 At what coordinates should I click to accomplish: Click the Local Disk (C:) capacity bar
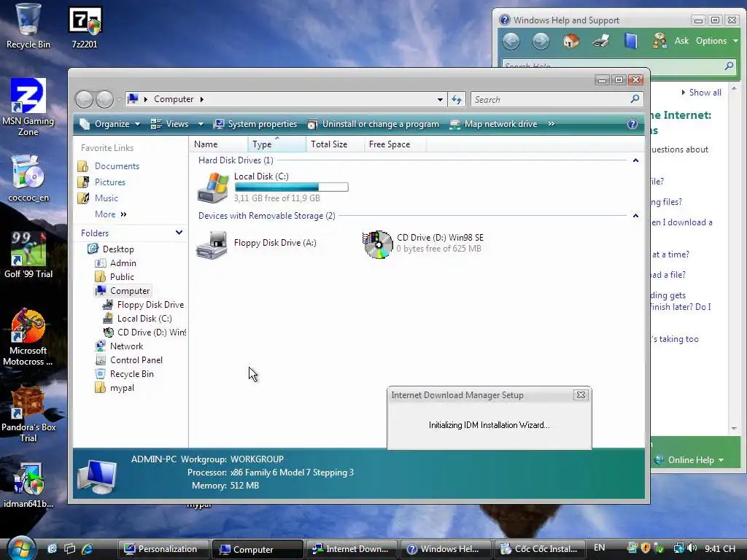(292, 187)
